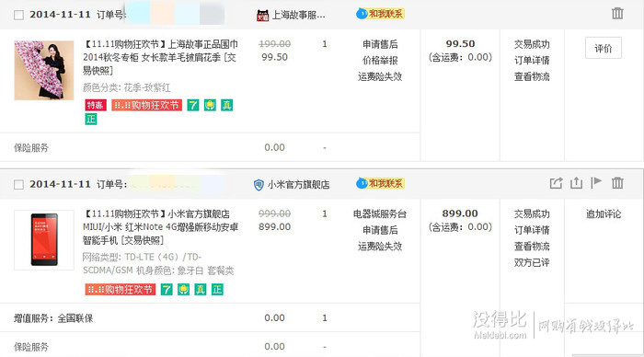Click the scarf product thumbnail

point(44,70)
